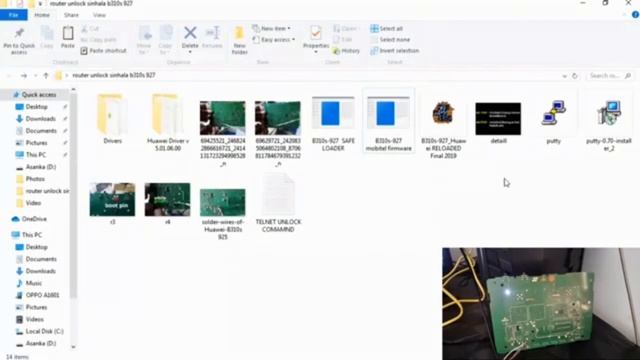Click the address bar path

[x=114, y=75]
